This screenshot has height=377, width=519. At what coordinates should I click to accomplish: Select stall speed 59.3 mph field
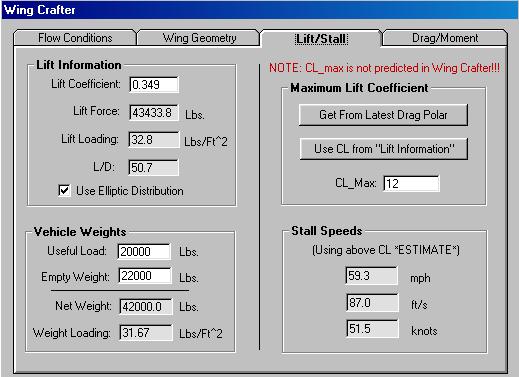[x=372, y=276]
